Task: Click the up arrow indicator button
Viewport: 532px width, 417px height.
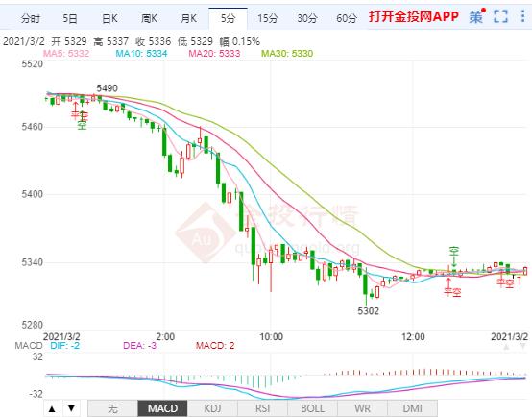Action: pyautogui.click(x=52, y=408)
